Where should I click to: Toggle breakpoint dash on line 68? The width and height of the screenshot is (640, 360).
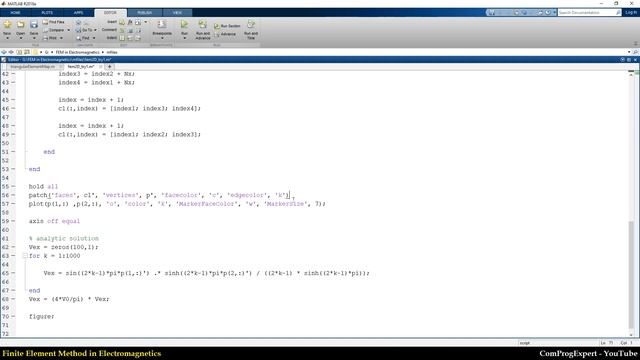pos(13,299)
